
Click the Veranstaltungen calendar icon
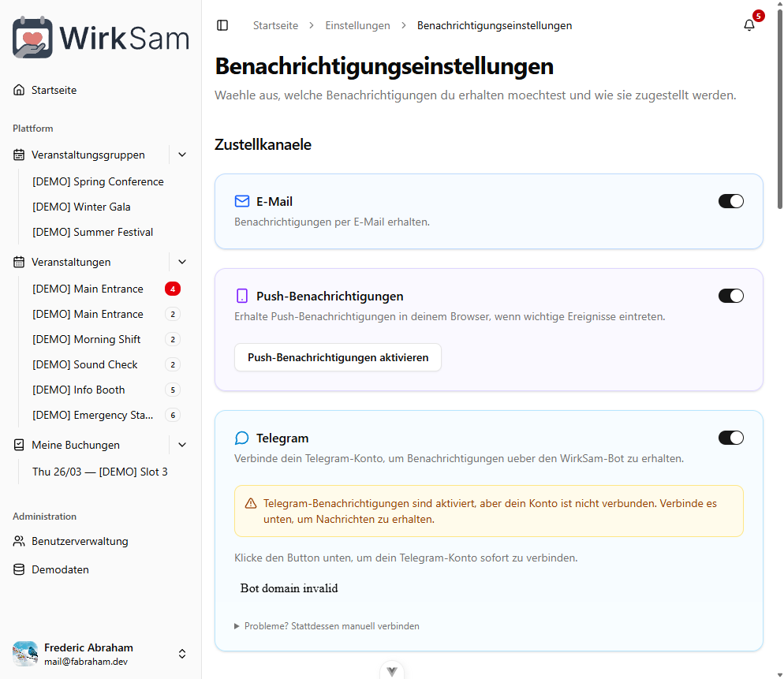point(19,262)
